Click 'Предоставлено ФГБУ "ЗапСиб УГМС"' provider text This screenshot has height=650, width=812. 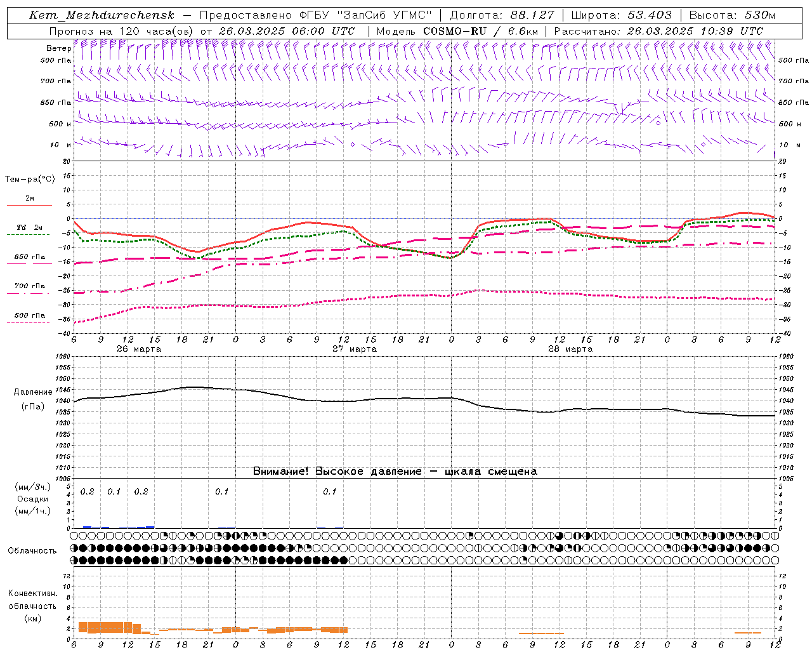pyautogui.click(x=315, y=15)
